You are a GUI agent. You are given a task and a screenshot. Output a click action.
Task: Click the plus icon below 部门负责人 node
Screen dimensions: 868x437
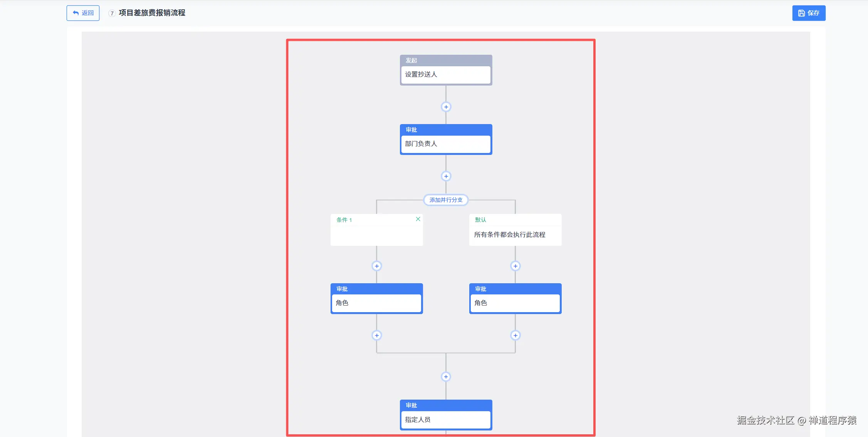pos(446,176)
